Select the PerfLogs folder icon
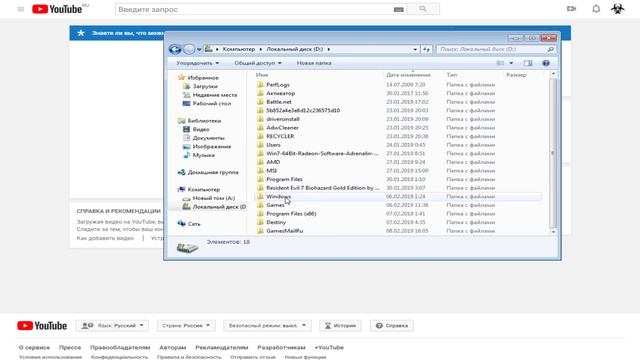 260,84
